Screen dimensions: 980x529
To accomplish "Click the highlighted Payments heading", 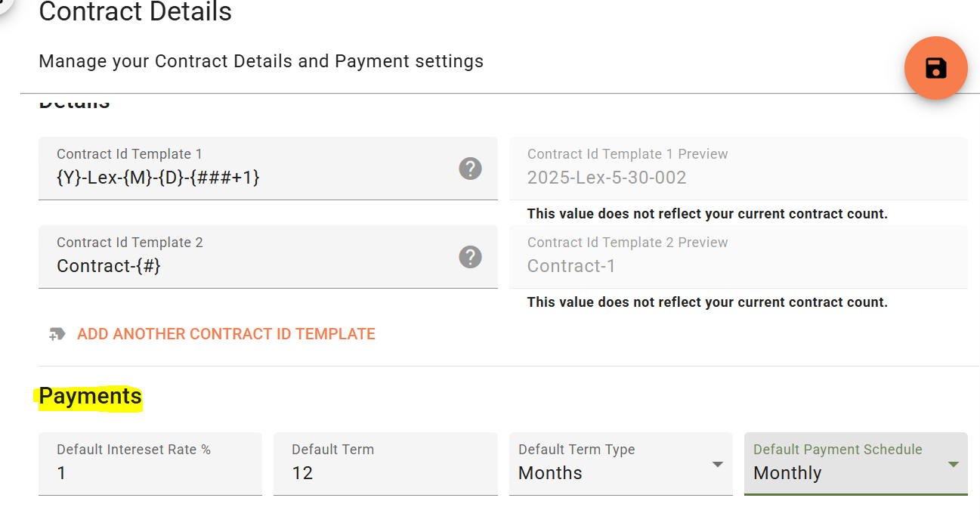I will click(91, 396).
